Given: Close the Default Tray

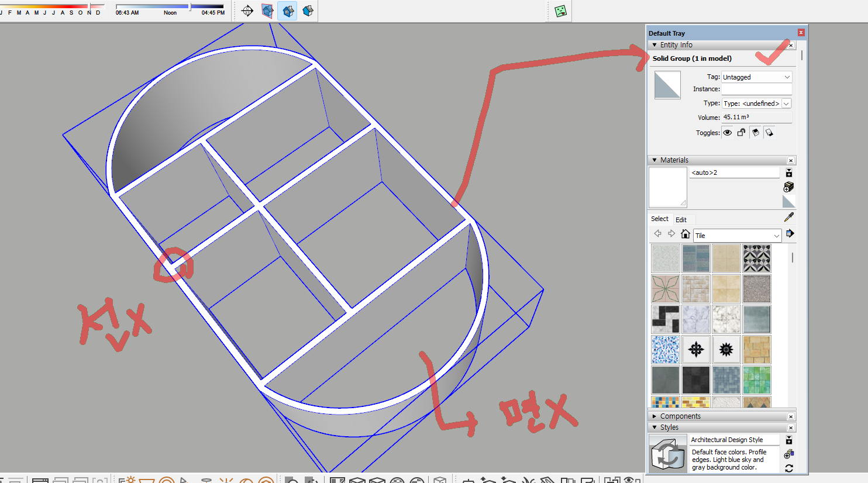Looking at the screenshot, I should (801, 33).
